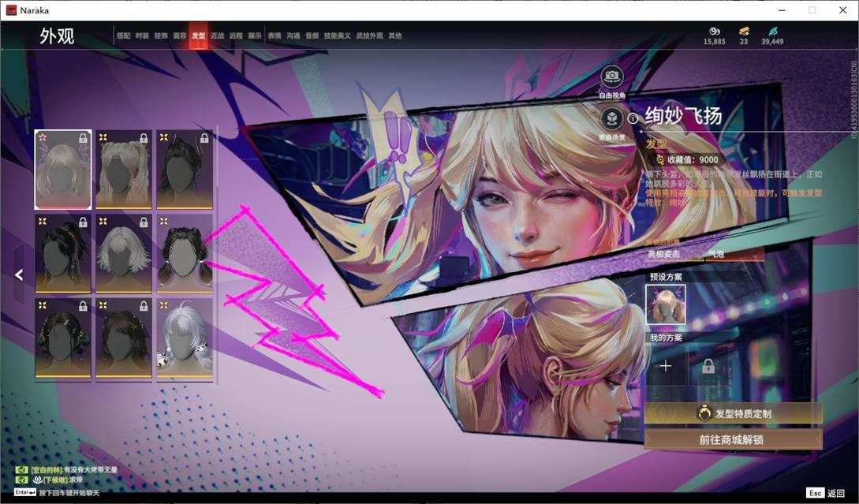Switch to the 表情 tab
This screenshot has width=859, height=504.
275,35
